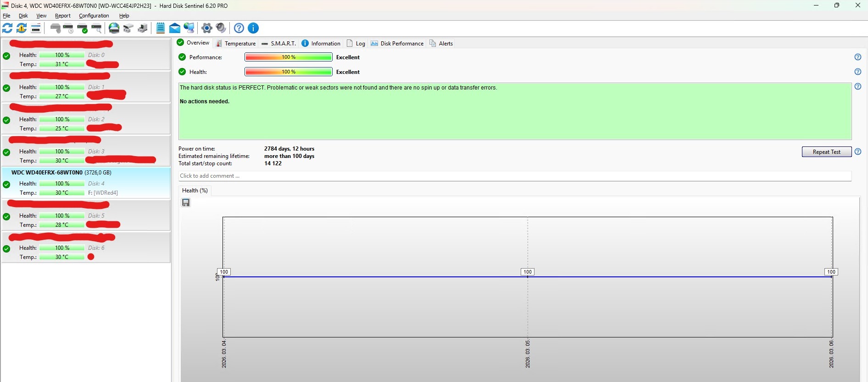Click the 'No actions needed.' text
Screen dimensions: 868x382
coord(205,101)
